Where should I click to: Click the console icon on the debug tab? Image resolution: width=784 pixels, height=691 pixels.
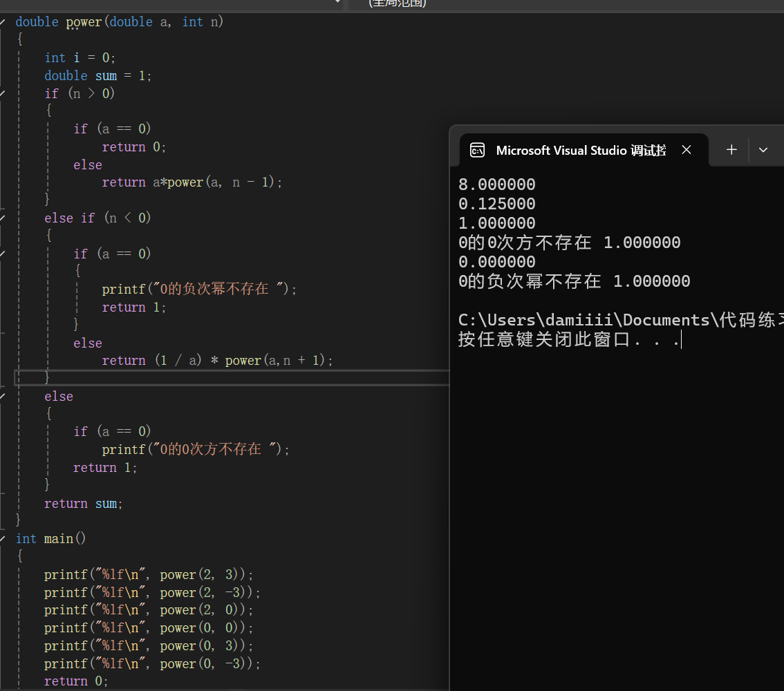[x=478, y=150]
